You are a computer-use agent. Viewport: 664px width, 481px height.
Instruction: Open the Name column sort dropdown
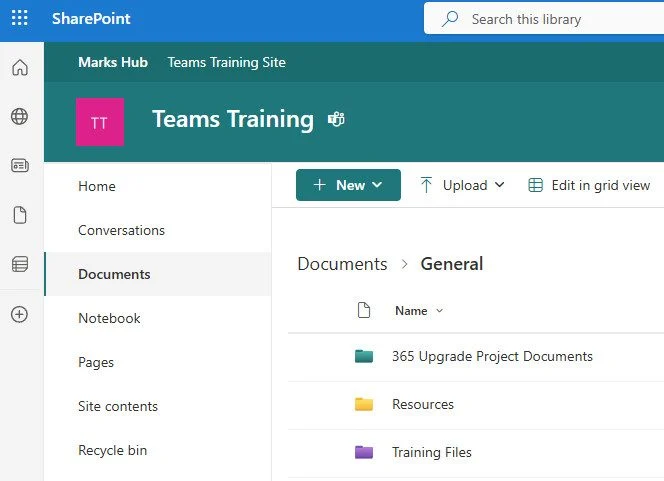419,310
